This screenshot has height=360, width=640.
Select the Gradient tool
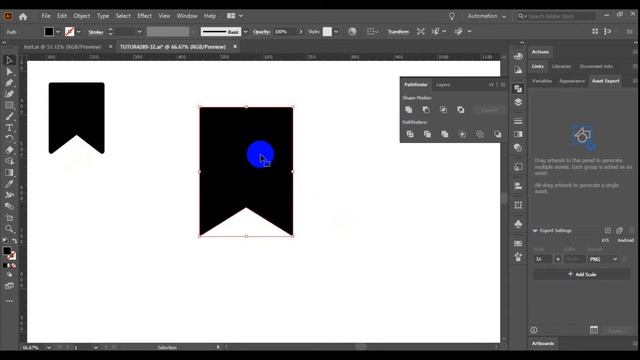tap(9, 173)
